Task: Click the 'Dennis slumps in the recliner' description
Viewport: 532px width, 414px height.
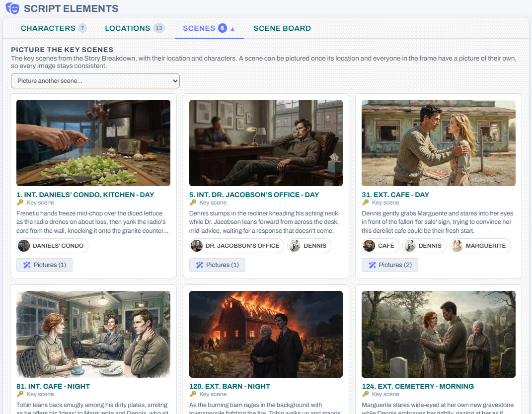Action: coord(264,222)
